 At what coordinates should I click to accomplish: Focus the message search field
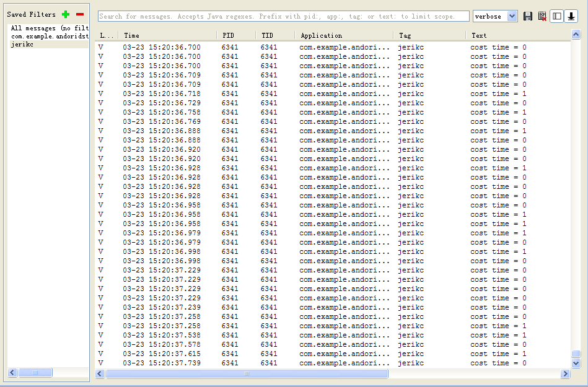[284, 16]
